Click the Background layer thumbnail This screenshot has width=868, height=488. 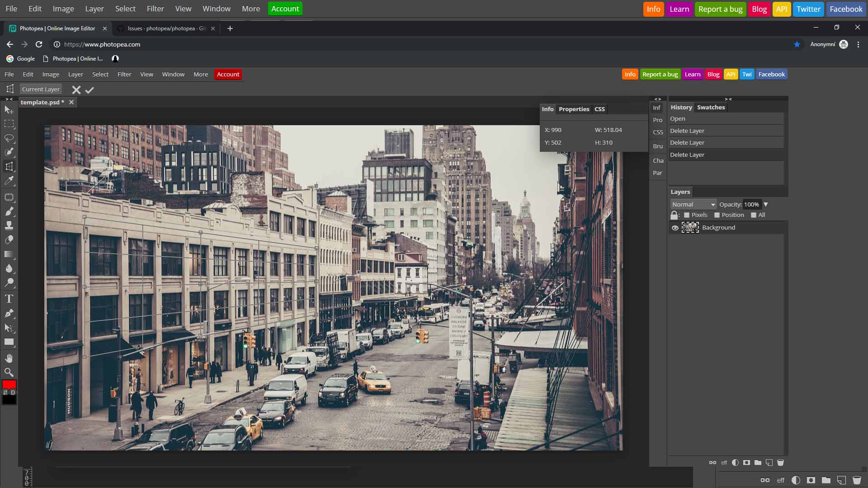690,227
